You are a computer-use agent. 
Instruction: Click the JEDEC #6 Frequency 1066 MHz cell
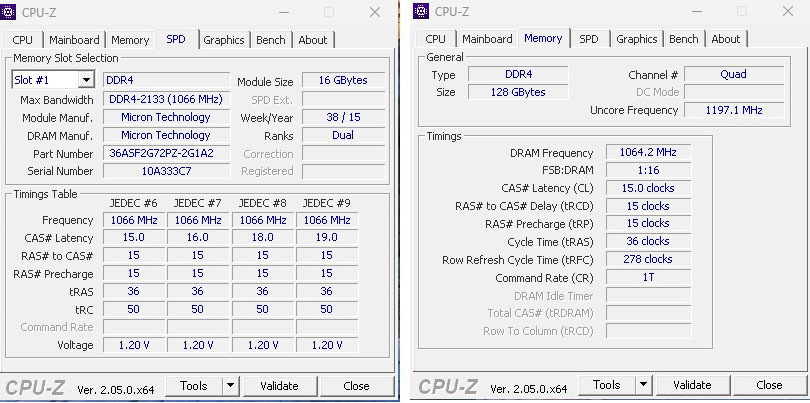click(x=134, y=220)
